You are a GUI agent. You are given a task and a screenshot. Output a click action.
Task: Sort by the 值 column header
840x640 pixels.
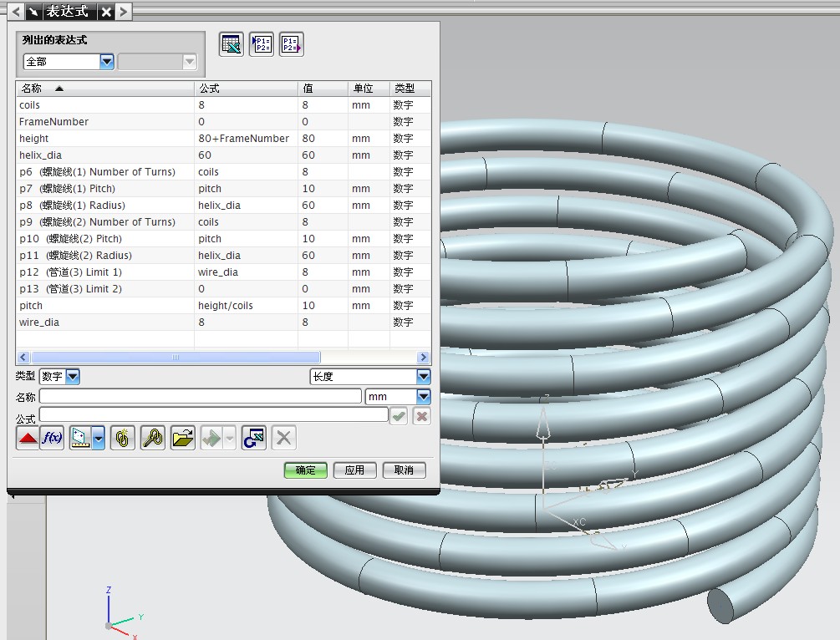click(x=323, y=89)
